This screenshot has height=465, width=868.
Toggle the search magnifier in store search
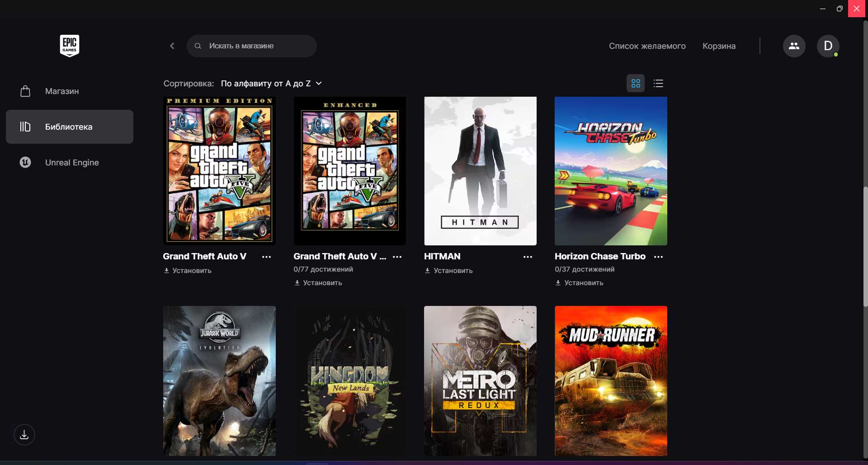pyautogui.click(x=198, y=46)
